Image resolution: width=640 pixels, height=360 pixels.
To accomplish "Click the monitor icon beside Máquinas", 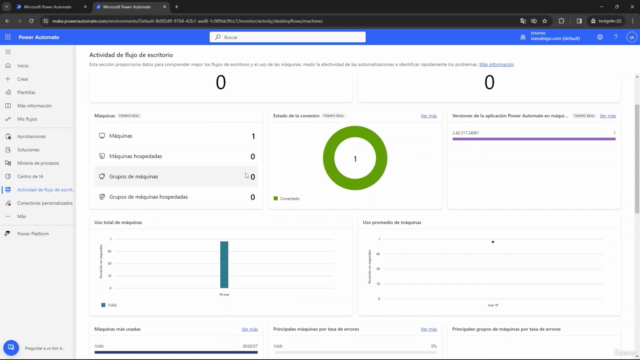I will (x=102, y=136).
